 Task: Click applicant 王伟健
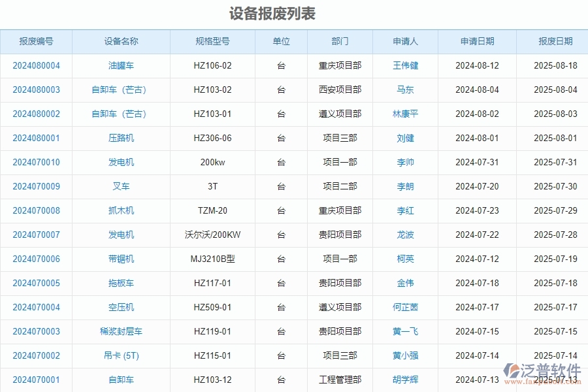(x=406, y=65)
